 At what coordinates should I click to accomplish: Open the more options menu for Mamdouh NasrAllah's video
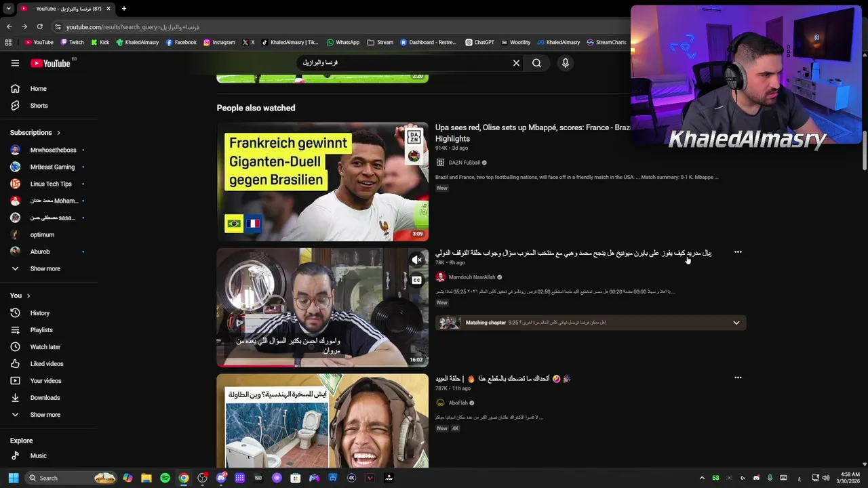(738, 252)
